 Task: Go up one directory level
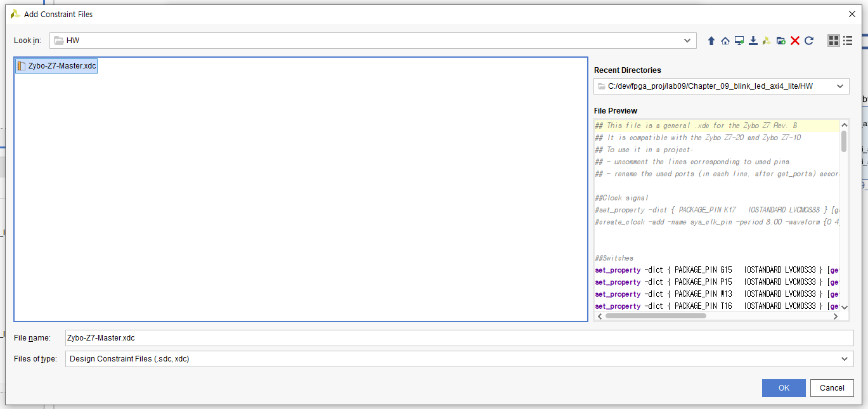[x=711, y=41]
